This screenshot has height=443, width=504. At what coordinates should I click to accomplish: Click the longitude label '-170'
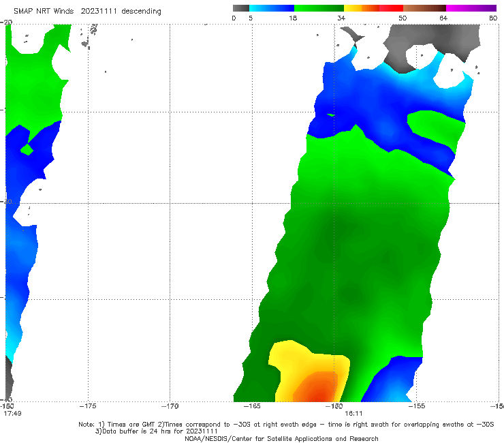pyautogui.click(x=170, y=406)
